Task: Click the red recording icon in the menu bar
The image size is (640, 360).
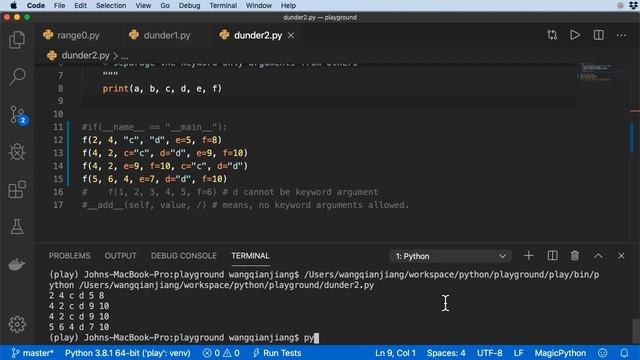Action: (620, 5)
